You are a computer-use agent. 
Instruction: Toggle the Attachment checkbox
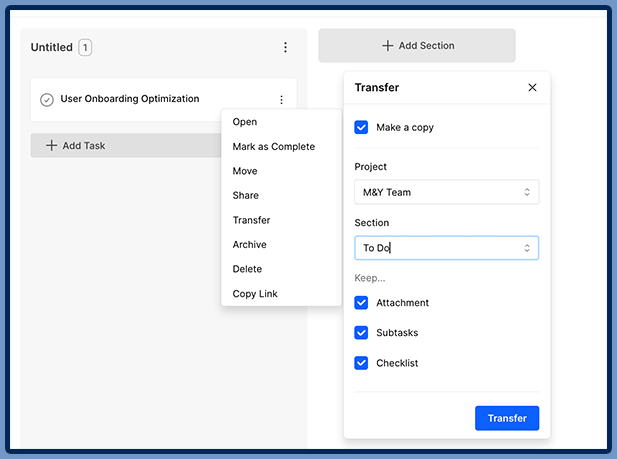361,303
